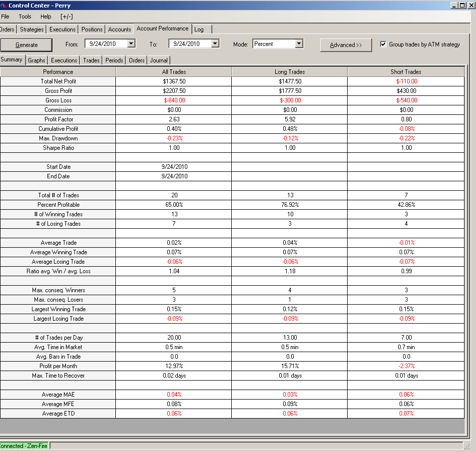
Task: Click the Long Trades column header
Action: [290, 72]
